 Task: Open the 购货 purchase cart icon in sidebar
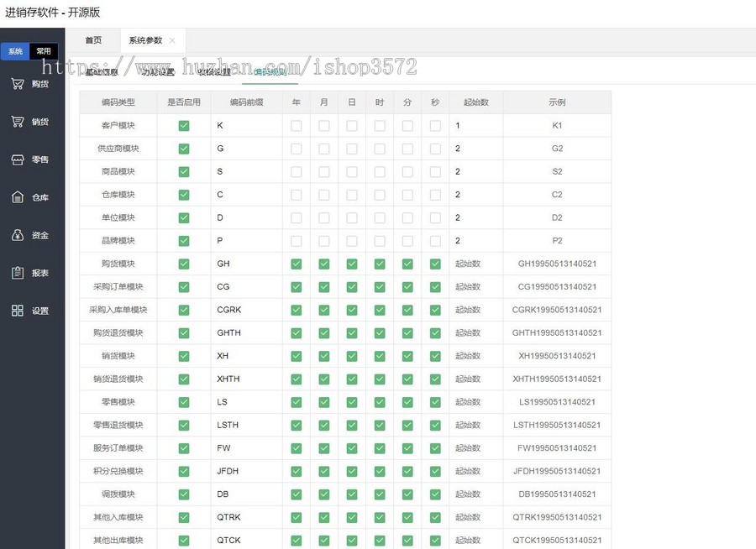[18, 84]
